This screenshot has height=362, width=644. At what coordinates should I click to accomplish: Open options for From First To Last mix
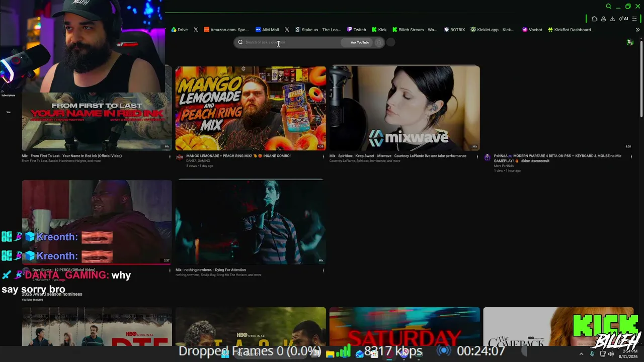[170, 156]
